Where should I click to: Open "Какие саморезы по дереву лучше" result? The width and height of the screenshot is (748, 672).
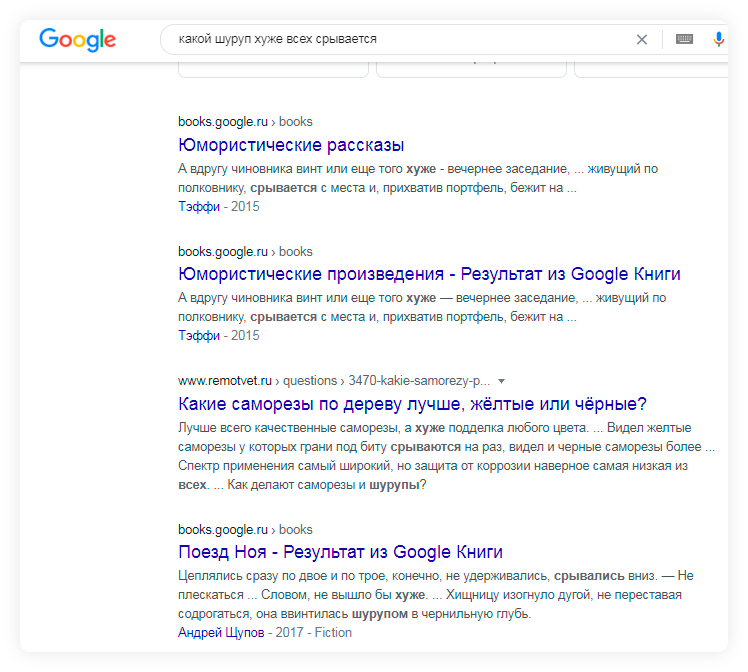[412, 404]
